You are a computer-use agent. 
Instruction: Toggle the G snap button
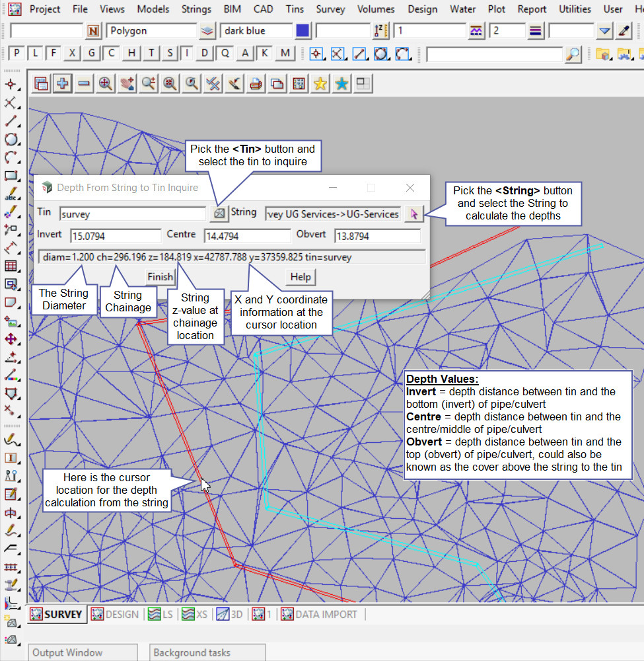[x=92, y=54]
